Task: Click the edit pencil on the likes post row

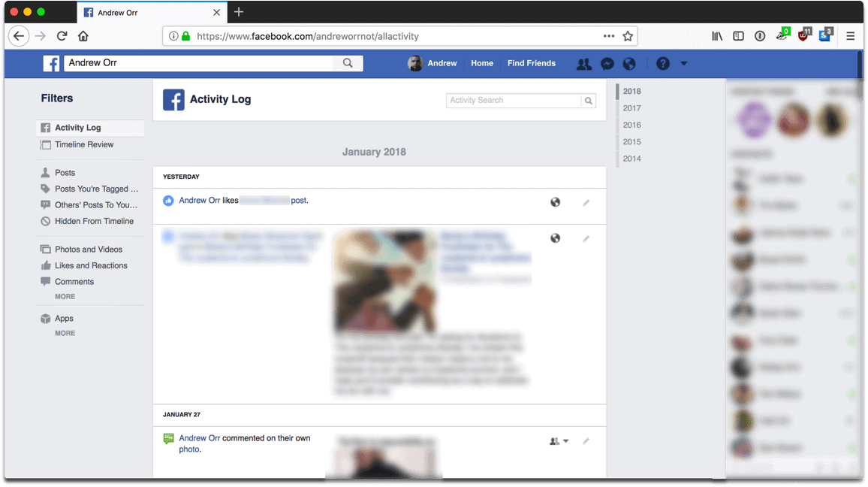Action: 586,203
